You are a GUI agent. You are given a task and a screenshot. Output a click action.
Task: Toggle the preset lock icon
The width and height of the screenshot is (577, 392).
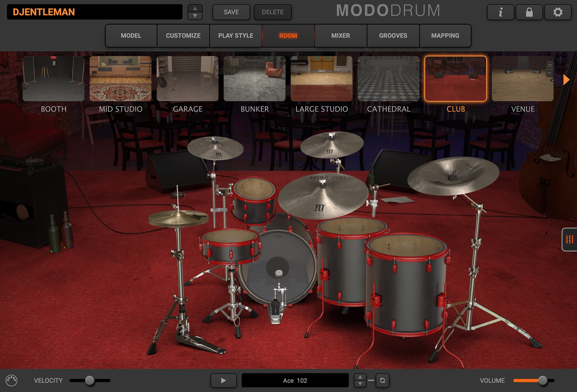(529, 12)
